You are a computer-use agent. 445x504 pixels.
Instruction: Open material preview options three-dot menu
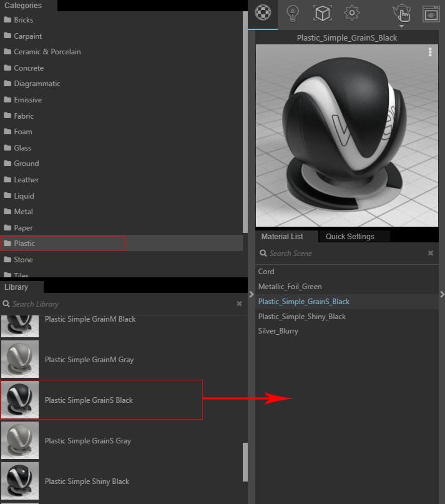(430, 52)
